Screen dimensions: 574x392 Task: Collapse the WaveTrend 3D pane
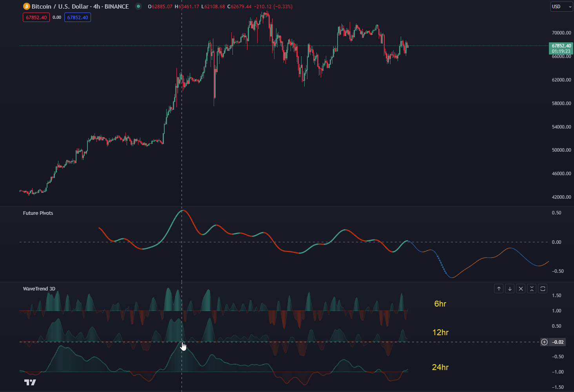[x=532, y=289]
